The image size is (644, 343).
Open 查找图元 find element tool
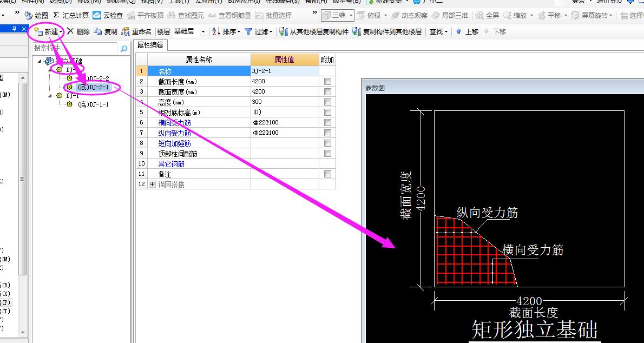[x=186, y=15]
